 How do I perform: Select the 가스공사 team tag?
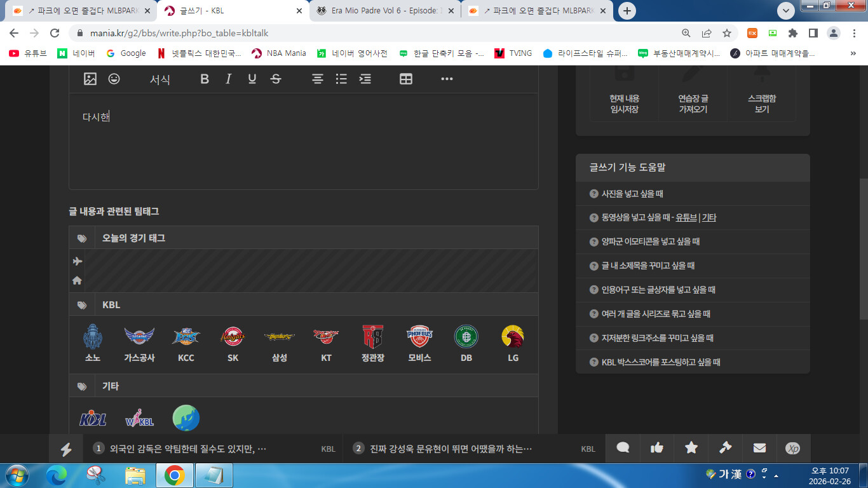click(x=139, y=343)
